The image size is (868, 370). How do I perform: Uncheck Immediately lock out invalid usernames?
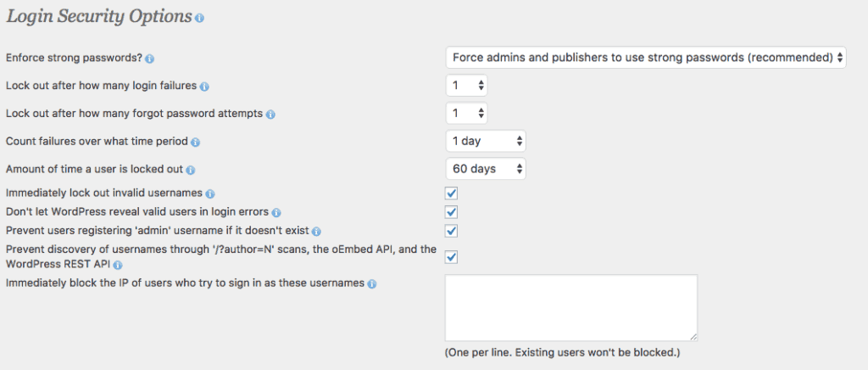point(451,193)
